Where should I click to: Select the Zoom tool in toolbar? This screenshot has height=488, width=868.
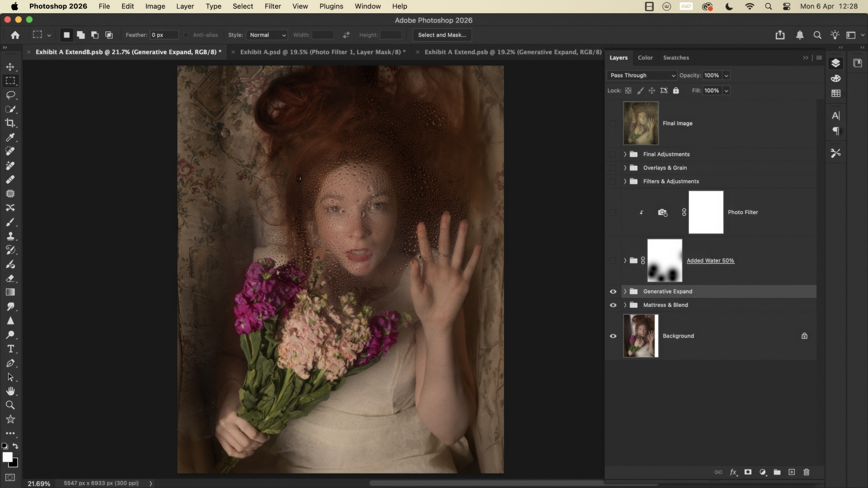coord(10,405)
